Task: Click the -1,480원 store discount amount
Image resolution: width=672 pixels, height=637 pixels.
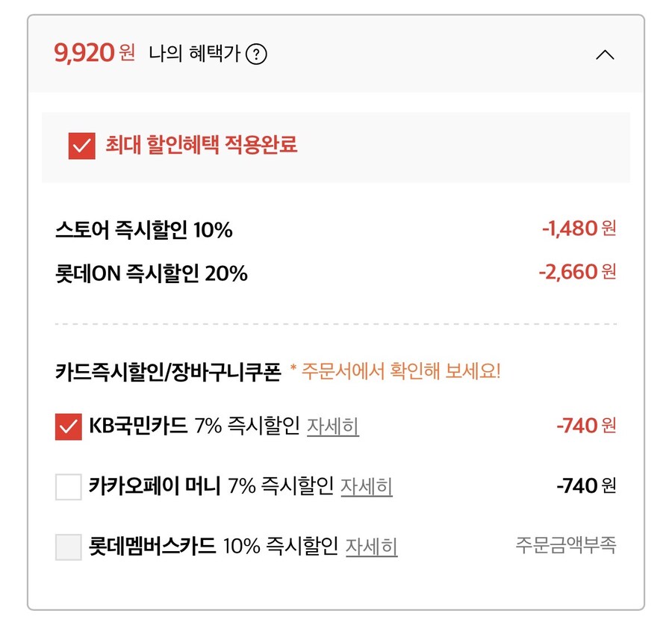Action: pyautogui.click(x=579, y=229)
